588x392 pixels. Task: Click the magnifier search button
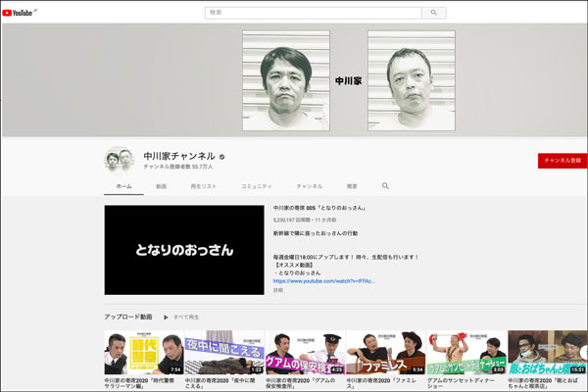(433, 13)
